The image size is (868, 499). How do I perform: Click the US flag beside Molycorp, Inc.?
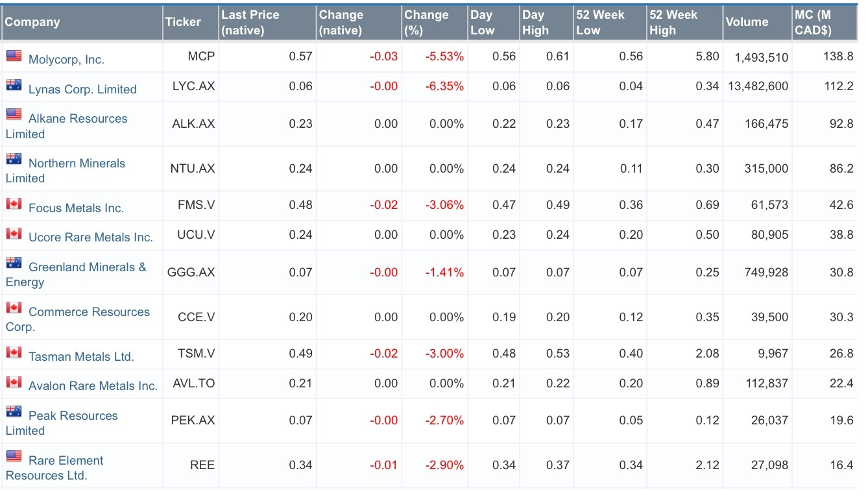coord(14,56)
